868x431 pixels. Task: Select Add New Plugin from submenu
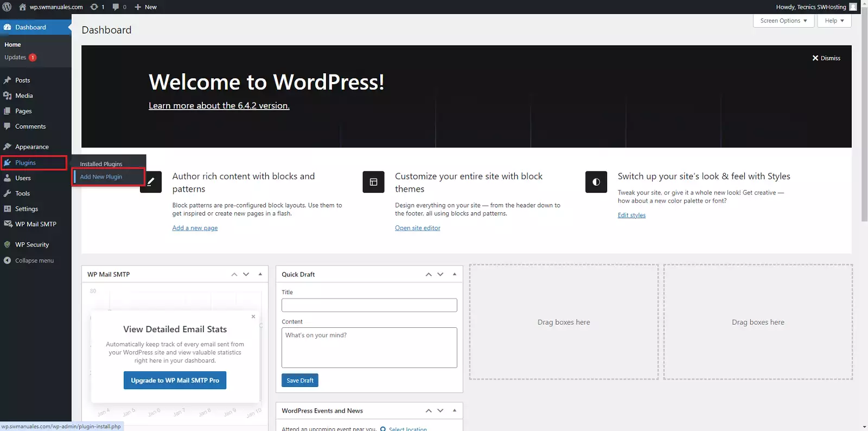101,177
